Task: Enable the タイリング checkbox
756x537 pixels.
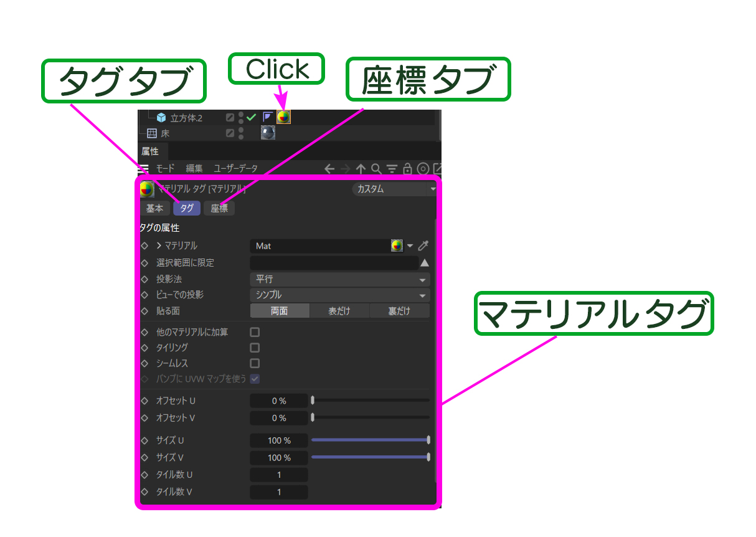Action: [x=255, y=348]
